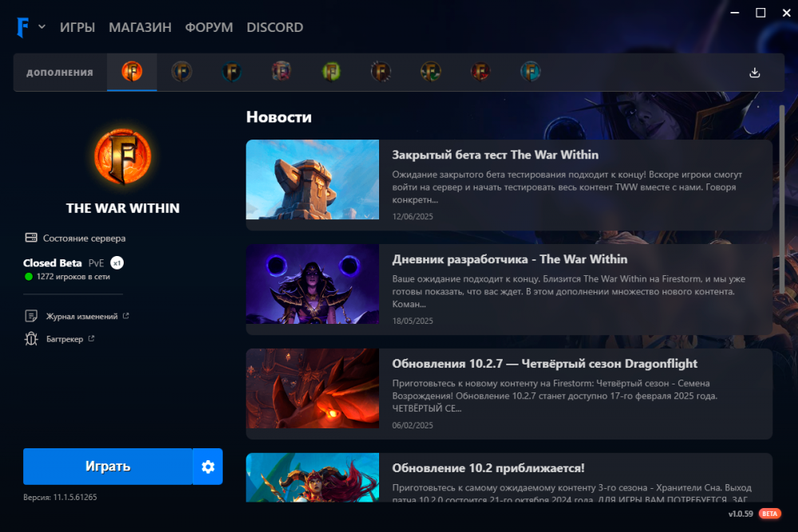Viewport: 798px width, 532px height.
Task: Click the server status icon
Action: [31, 238]
